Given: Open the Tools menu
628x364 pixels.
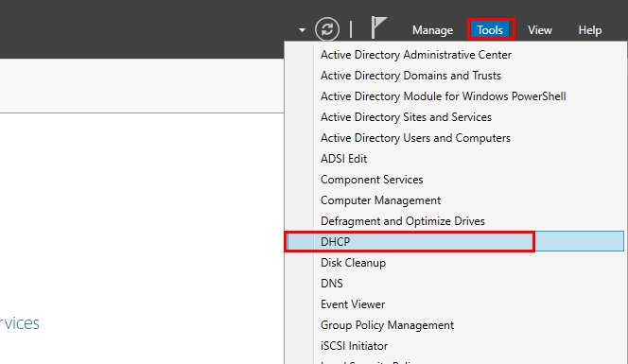Looking at the screenshot, I should click(490, 29).
